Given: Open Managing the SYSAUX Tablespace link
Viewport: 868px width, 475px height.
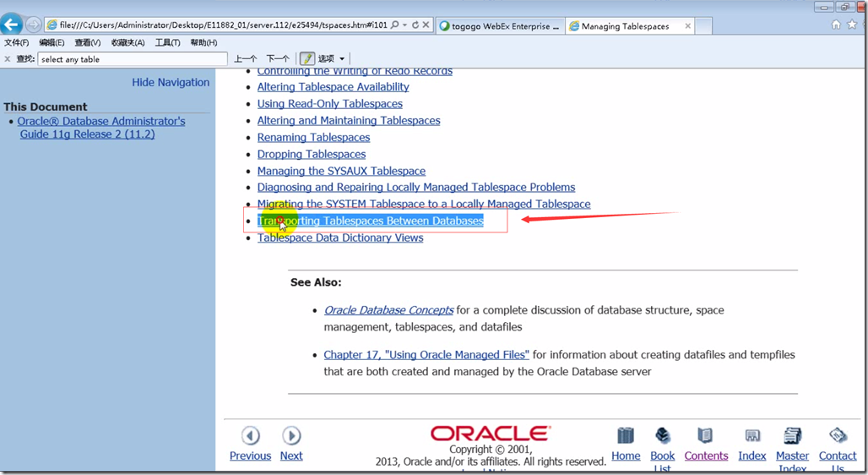Looking at the screenshot, I should tap(341, 171).
